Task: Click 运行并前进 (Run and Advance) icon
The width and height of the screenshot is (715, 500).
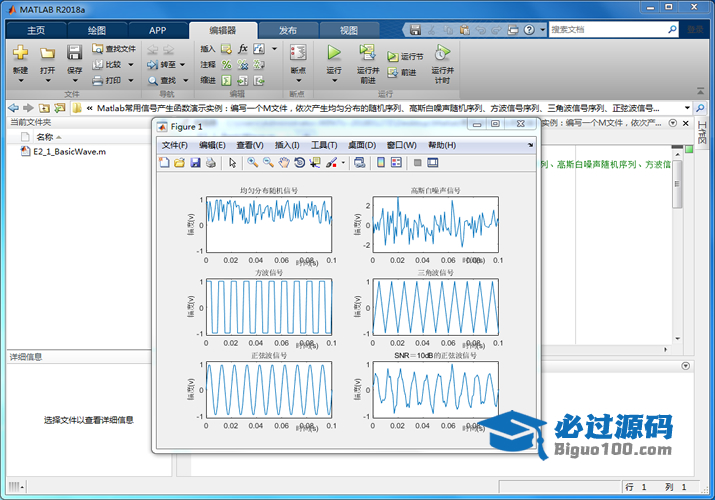Action: [368, 52]
